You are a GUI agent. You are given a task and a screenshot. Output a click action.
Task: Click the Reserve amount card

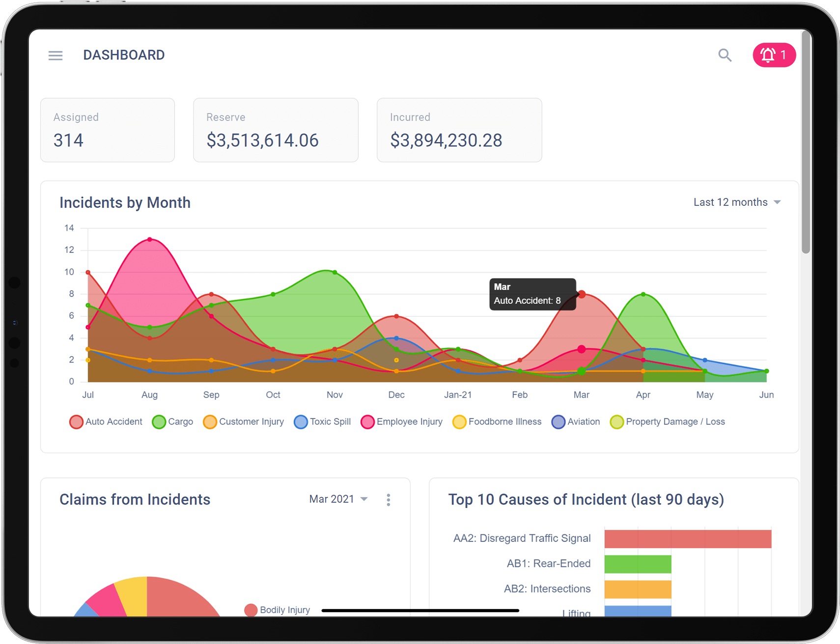(x=276, y=130)
